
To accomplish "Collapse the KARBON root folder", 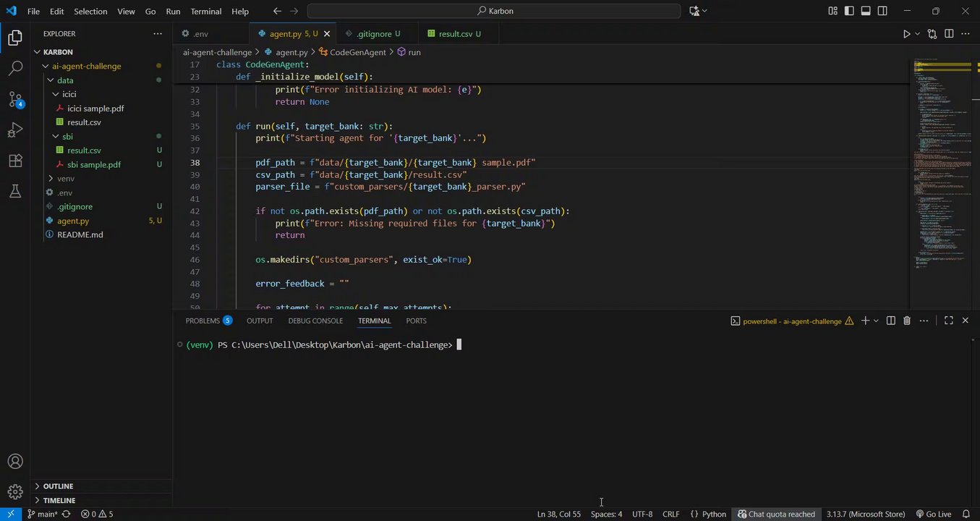I will coord(38,52).
